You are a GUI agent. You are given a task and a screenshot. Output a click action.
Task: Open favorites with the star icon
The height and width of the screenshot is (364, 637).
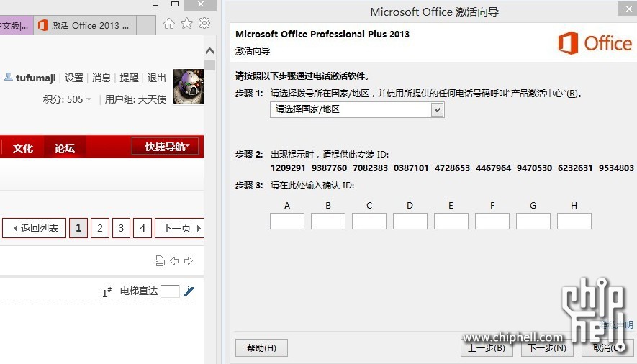coord(186,24)
